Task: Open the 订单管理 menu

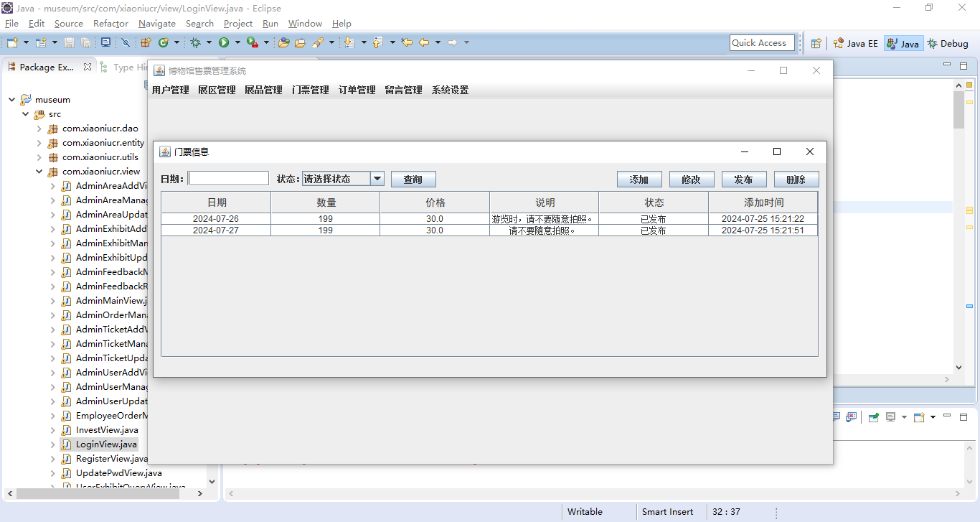Action: pos(357,90)
